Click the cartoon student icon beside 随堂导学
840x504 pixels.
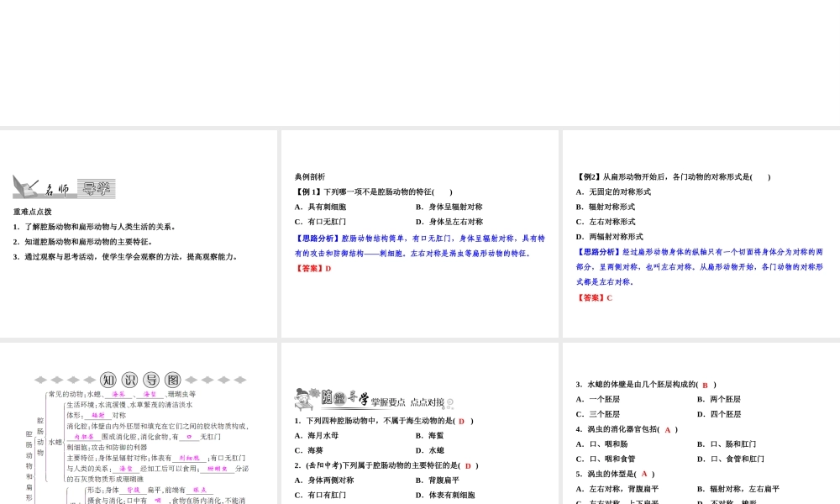point(307,399)
